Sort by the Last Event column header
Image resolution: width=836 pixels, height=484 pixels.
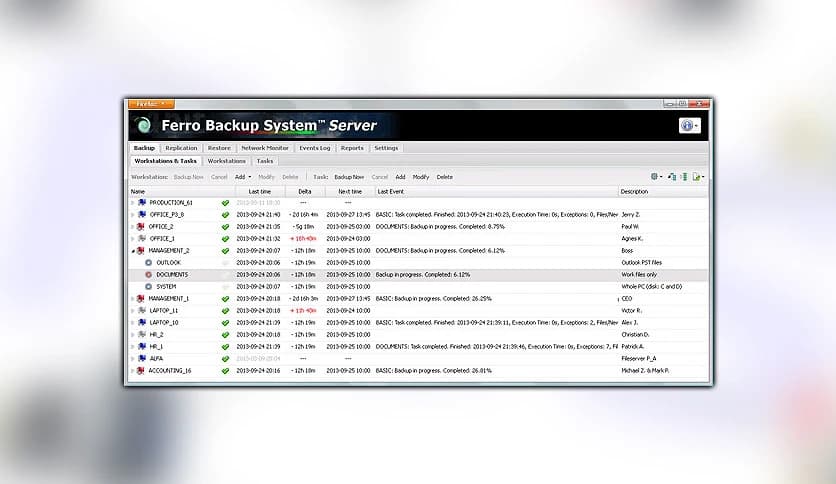496,191
